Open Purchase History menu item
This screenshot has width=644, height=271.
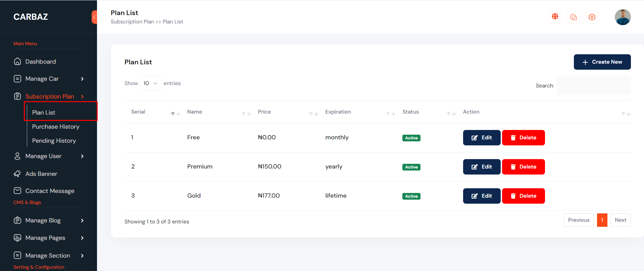pyautogui.click(x=56, y=127)
